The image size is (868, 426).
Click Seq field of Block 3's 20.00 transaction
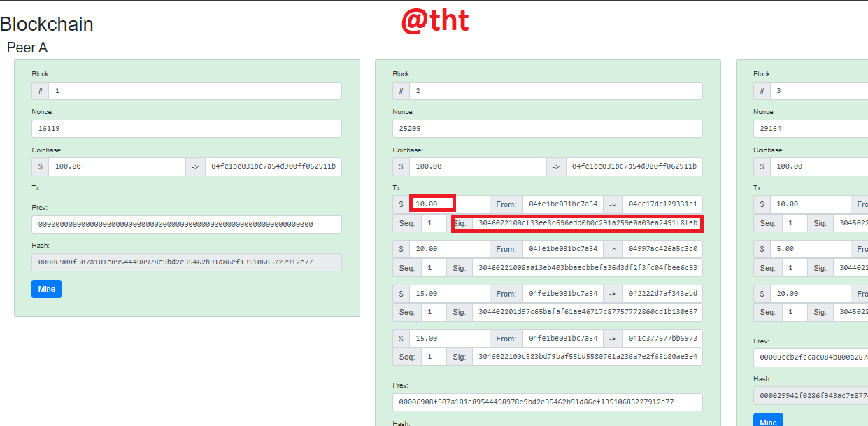tap(795, 313)
